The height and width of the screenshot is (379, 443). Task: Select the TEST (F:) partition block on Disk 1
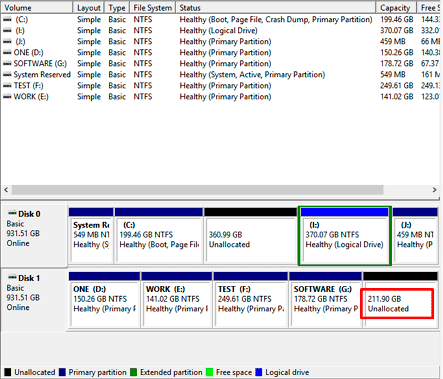pyautogui.click(x=250, y=300)
